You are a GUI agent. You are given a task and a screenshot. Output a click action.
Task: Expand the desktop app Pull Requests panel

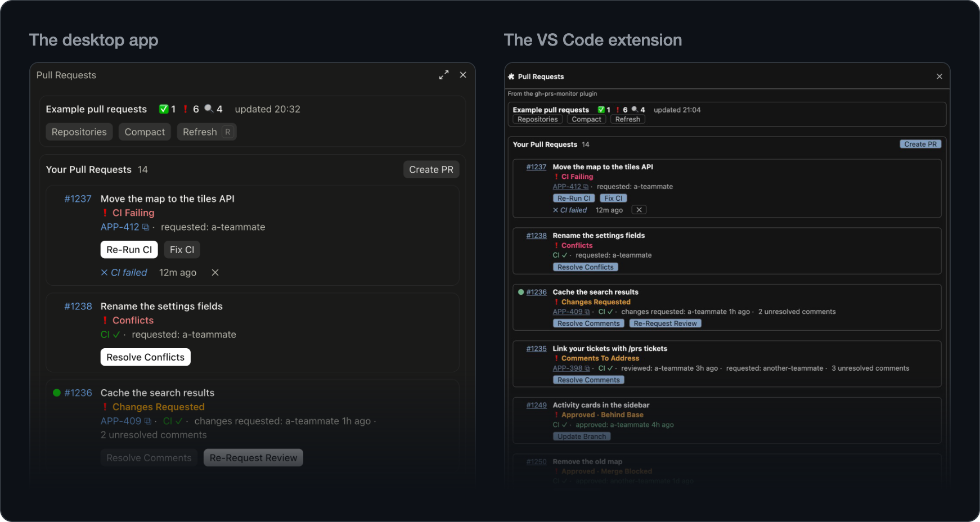(444, 75)
